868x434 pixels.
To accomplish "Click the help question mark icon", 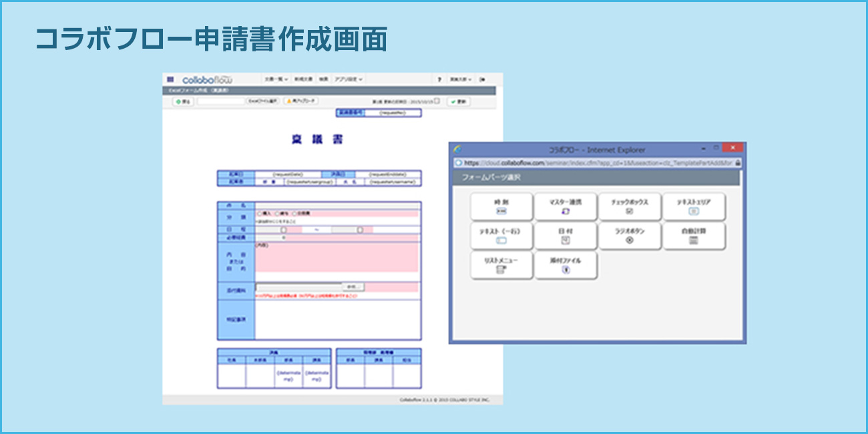I will click(x=439, y=79).
